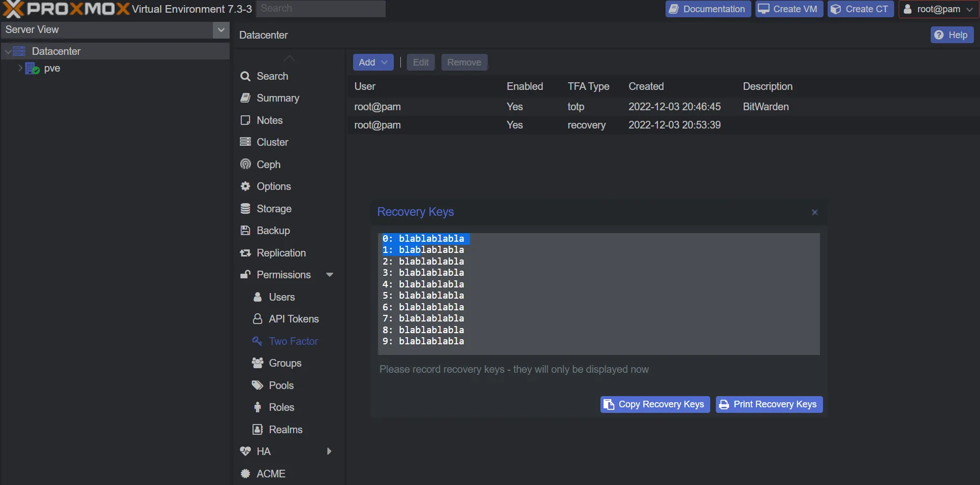Screen dimensions: 980x485
Task: Open the Realms menu item
Action: click(x=286, y=430)
